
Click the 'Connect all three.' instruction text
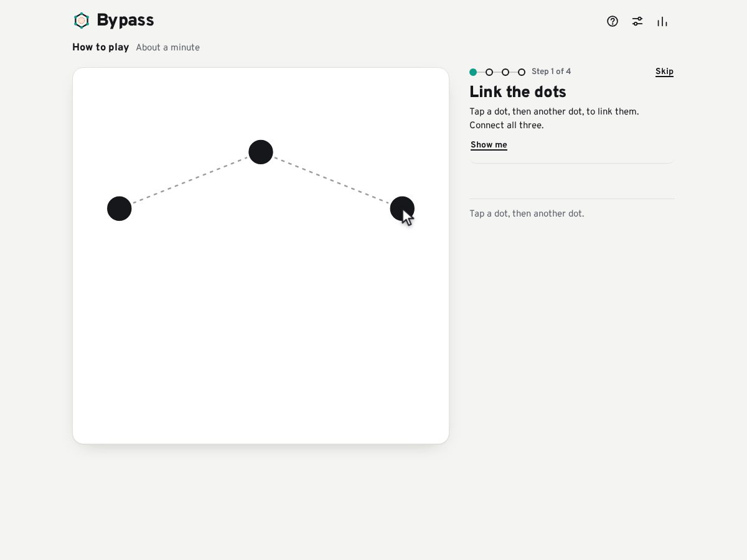pyautogui.click(x=507, y=125)
